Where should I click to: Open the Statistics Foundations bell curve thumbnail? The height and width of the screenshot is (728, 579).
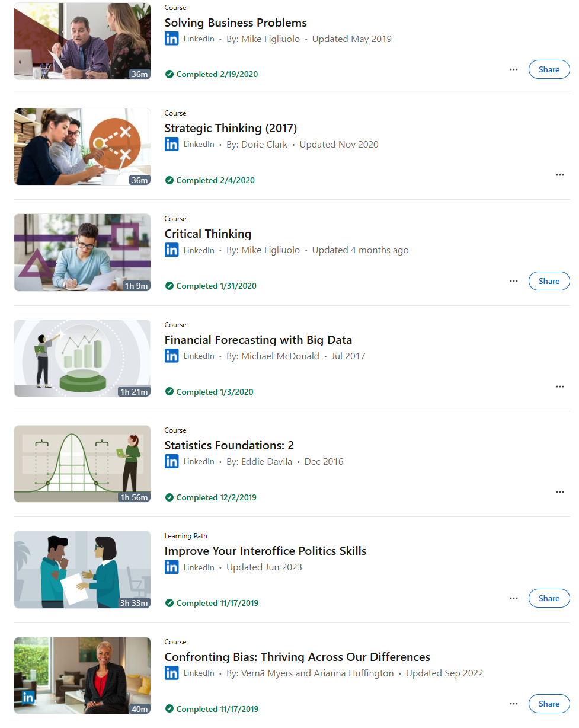point(82,464)
